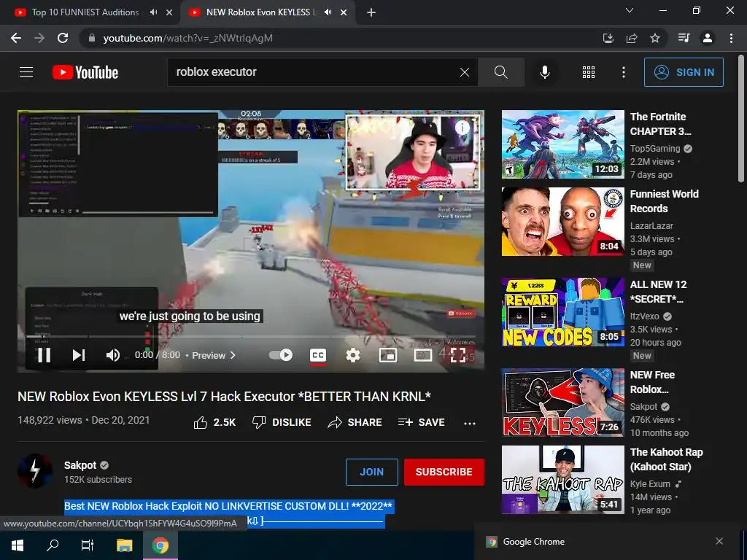Toggle autoplay switch in player

tap(281, 355)
